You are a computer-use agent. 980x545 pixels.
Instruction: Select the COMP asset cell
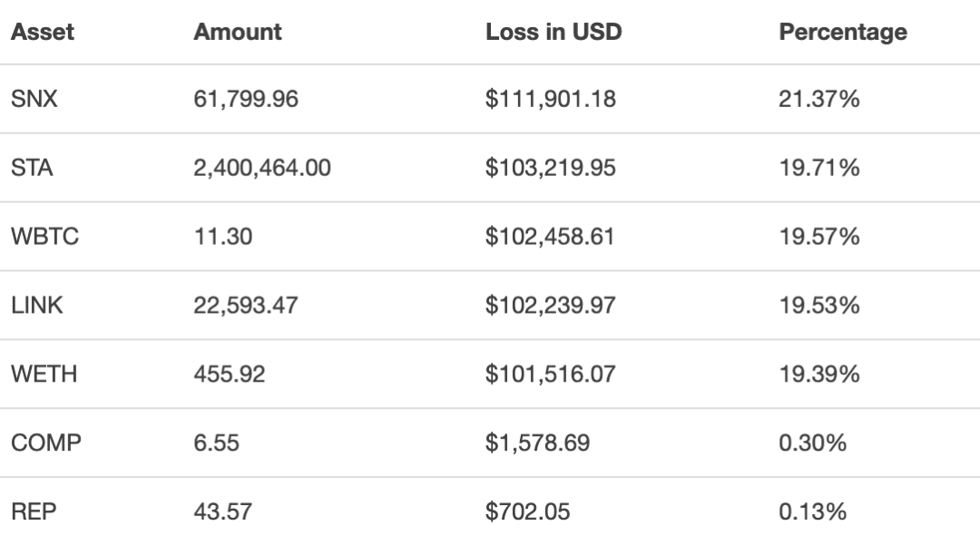point(46,443)
